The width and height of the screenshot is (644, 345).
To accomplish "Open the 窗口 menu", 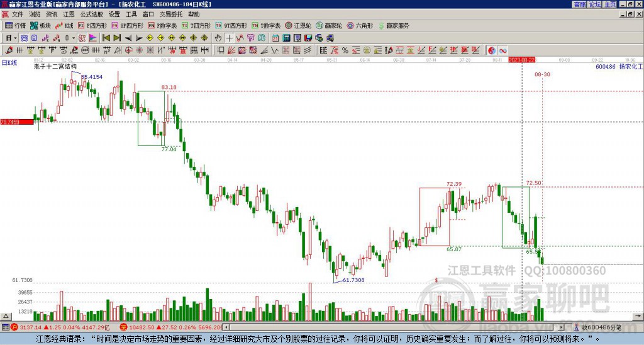I will [148, 14].
